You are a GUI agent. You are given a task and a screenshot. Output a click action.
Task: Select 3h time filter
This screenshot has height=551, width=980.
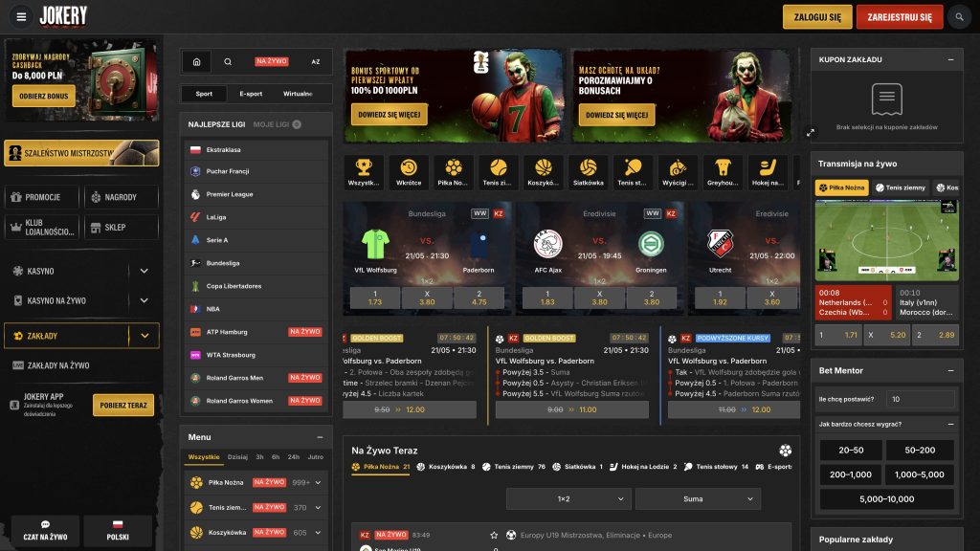pyautogui.click(x=259, y=457)
